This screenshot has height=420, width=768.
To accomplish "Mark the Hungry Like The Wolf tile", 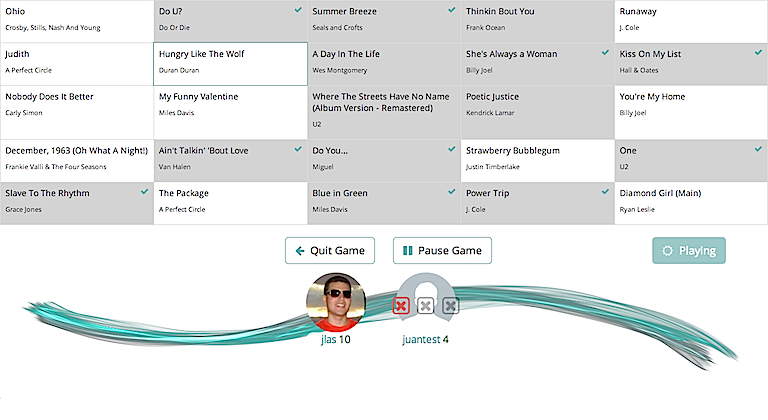I will pyautogui.click(x=230, y=64).
